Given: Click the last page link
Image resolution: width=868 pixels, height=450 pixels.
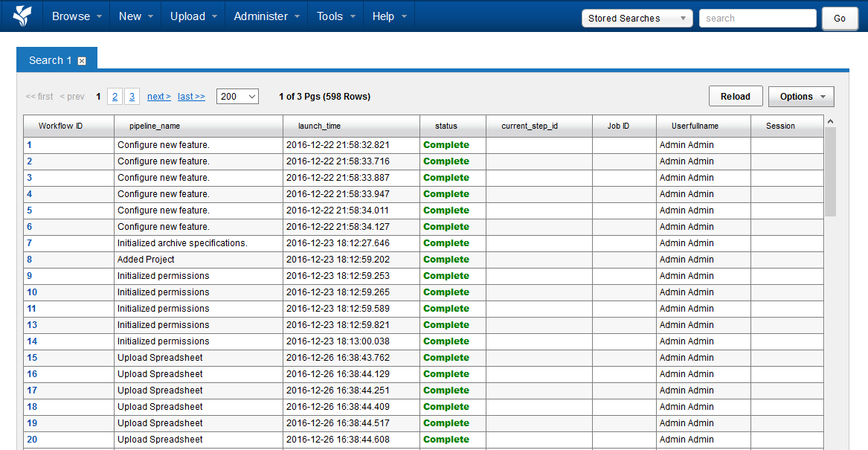Looking at the screenshot, I should (191, 97).
